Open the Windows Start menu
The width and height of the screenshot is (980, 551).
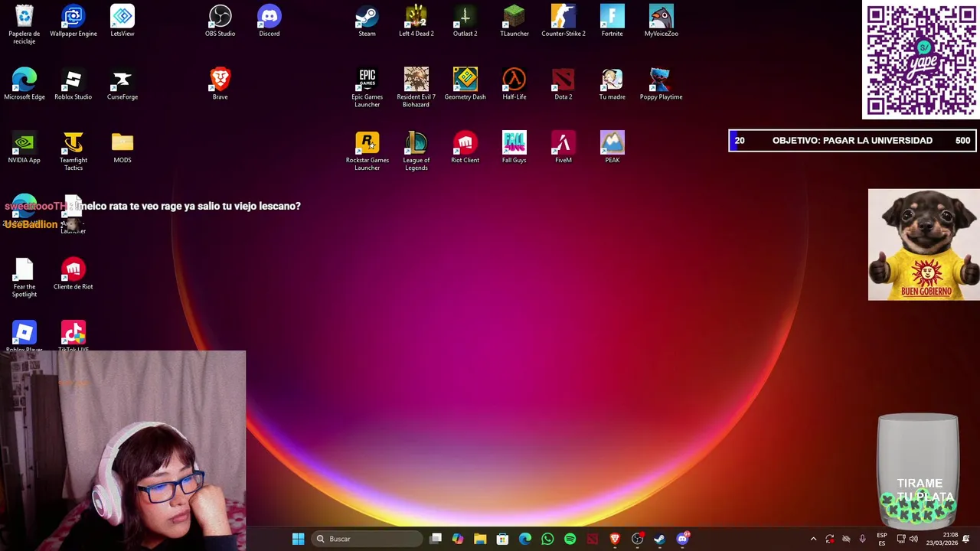click(x=298, y=539)
